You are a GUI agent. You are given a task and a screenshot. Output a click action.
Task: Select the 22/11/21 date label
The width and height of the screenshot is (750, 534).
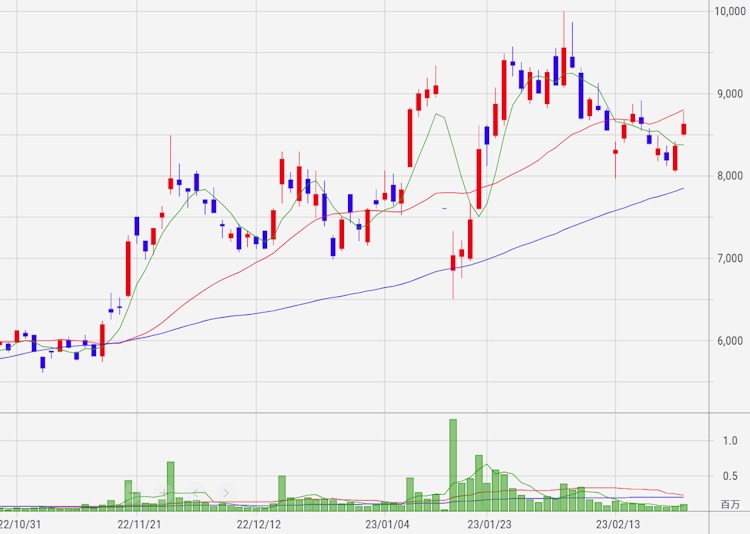pyautogui.click(x=139, y=524)
